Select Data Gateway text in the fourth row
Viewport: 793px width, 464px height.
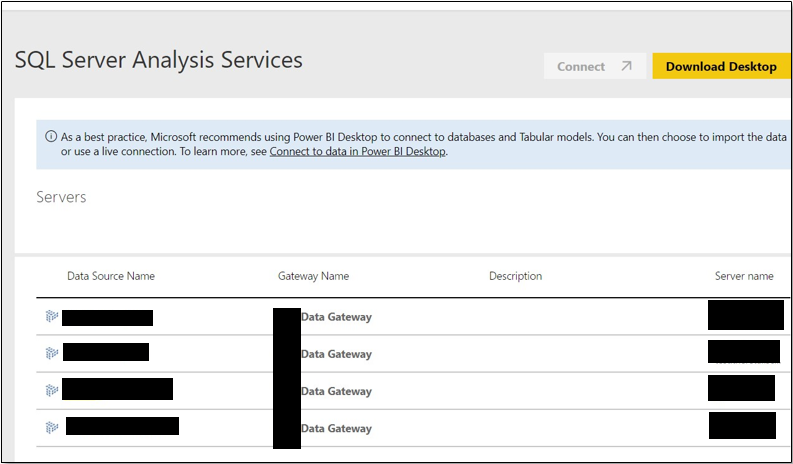336,428
